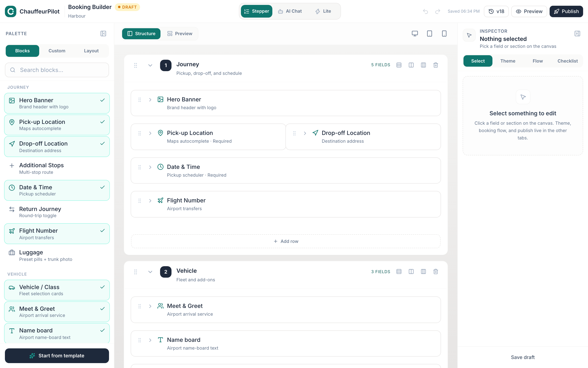Collapse the Journey section chevron
This screenshot has width=588, height=368.
point(150,65)
